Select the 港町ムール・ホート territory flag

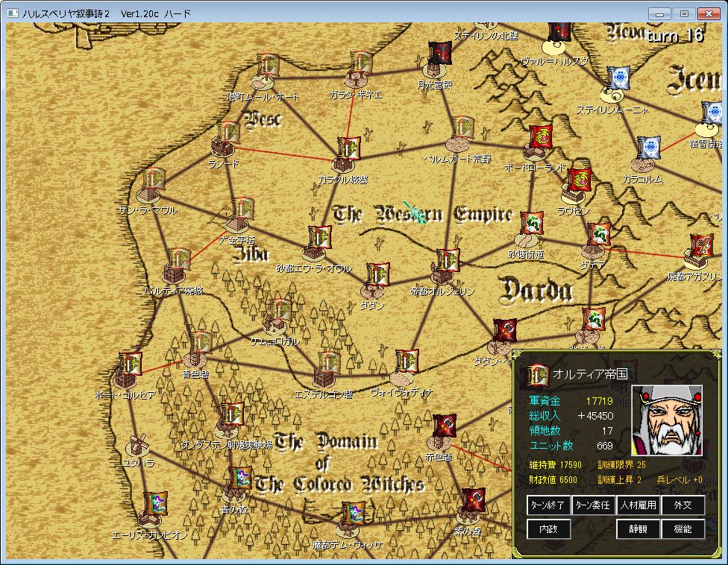tap(268, 66)
